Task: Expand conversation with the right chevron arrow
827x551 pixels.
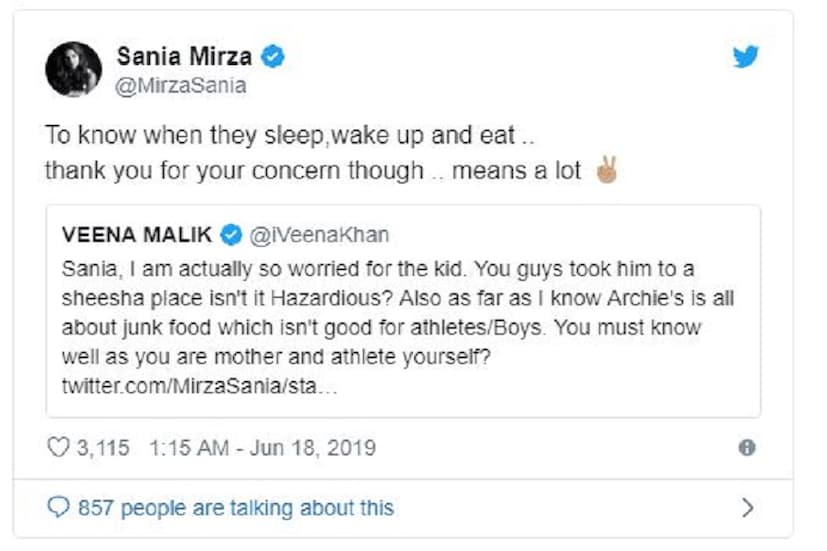Action: (x=747, y=508)
